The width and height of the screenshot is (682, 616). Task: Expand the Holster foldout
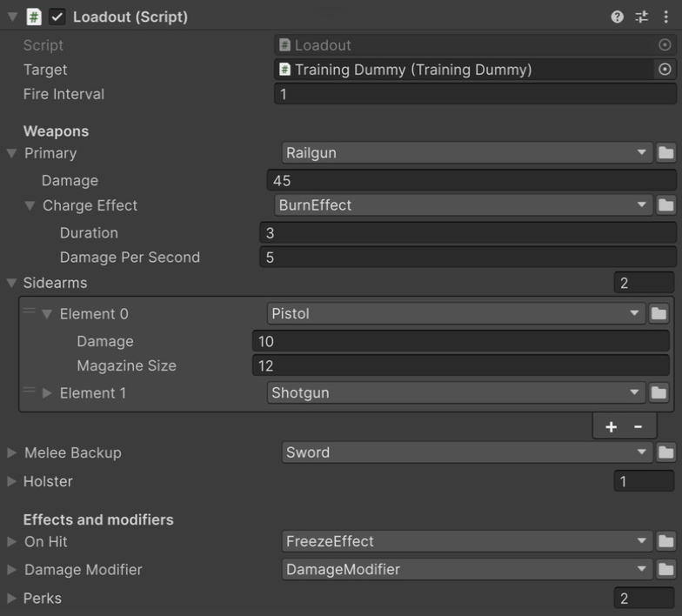click(12, 481)
